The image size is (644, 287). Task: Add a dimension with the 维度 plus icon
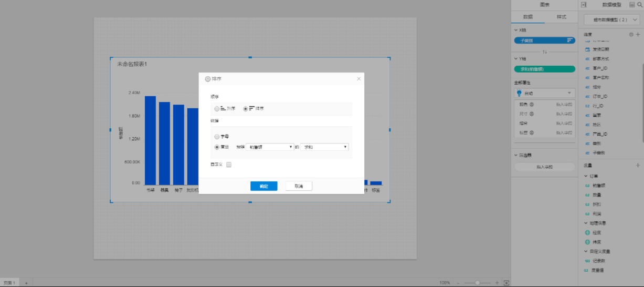point(638,35)
